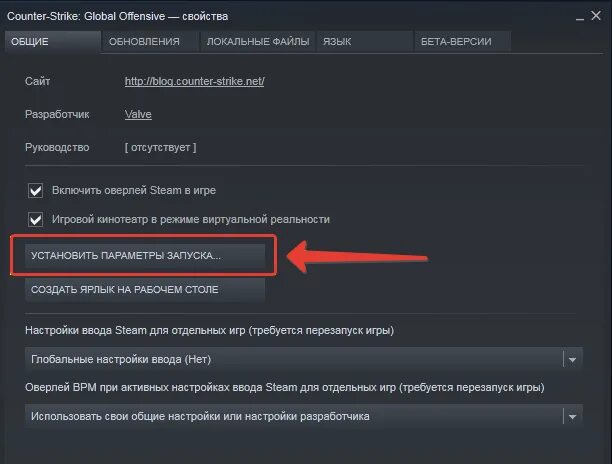
Task: Toggle the Steam overlay in-game checkbox
Action: (36, 190)
